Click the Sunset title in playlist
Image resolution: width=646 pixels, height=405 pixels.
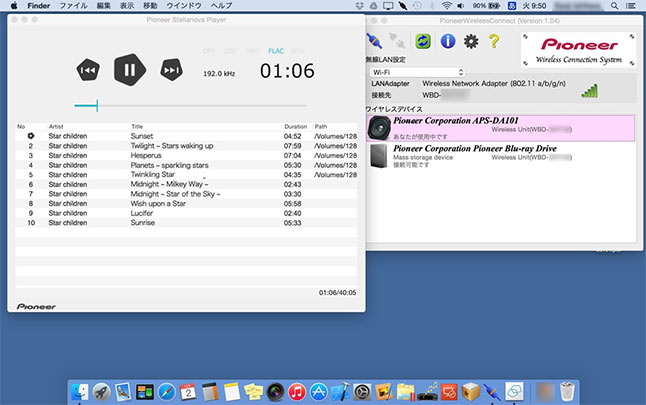142,136
